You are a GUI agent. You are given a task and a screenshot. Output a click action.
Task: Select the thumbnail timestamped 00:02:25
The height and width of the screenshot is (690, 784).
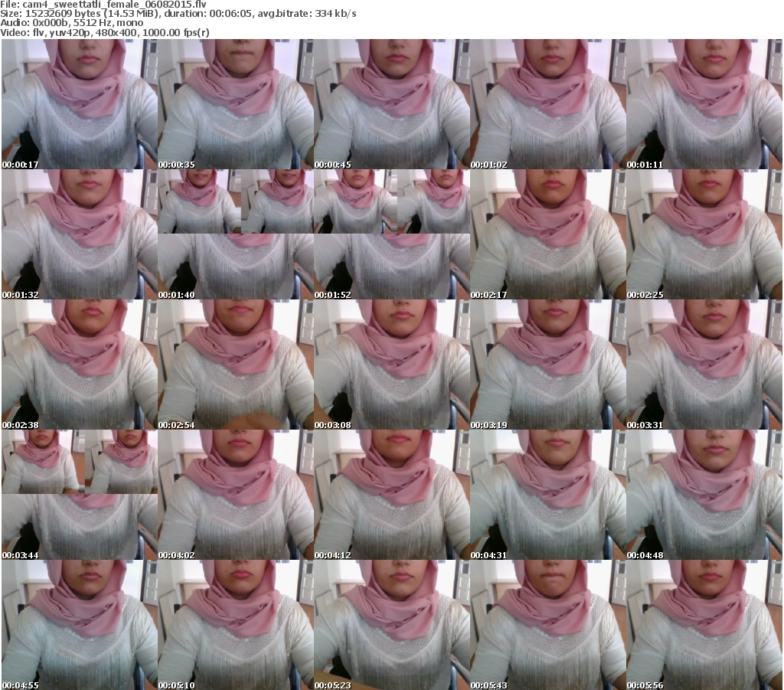coord(704,234)
